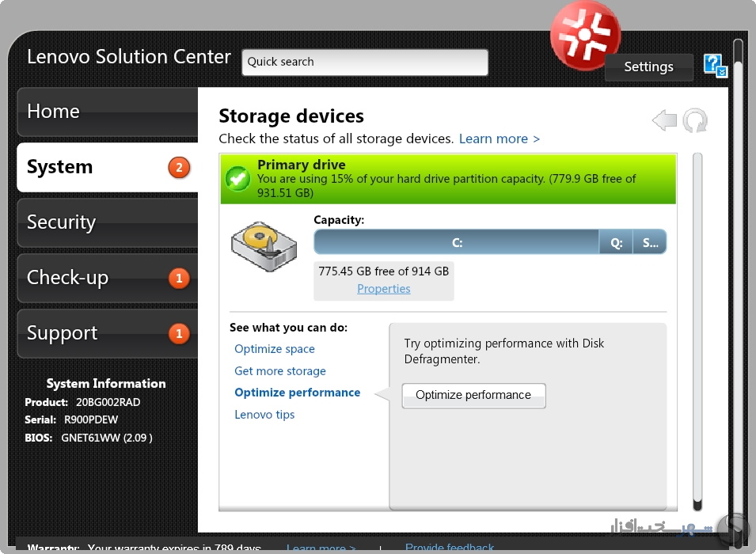Click the hard drive illustration icon
Image resolution: width=756 pixels, height=554 pixels.
pos(264,246)
